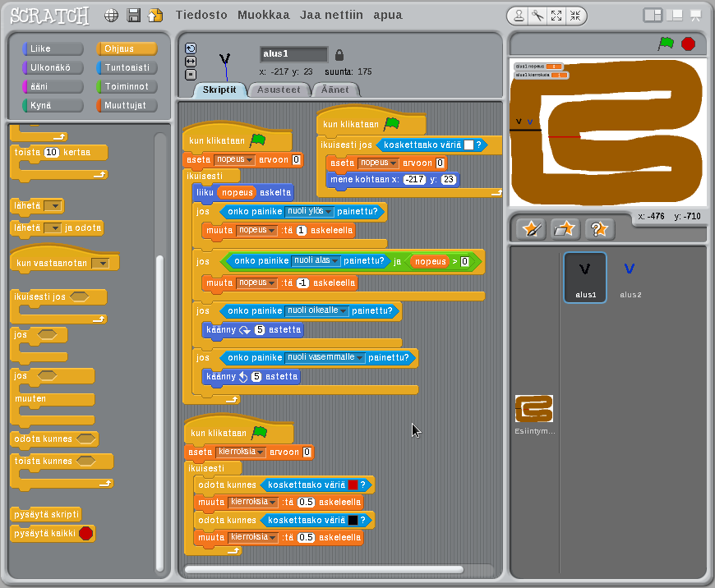Select the ääni block category
715x588 pixels.
click(x=53, y=86)
